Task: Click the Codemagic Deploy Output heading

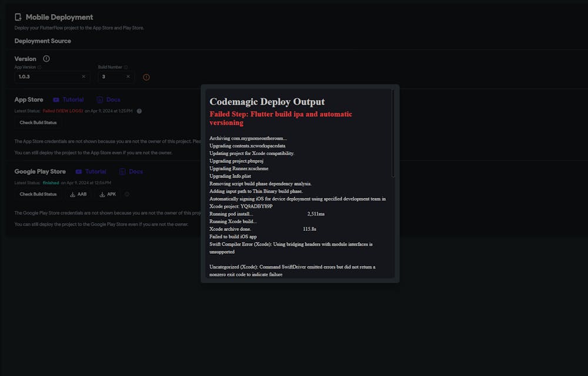Action: [x=267, y=102]
